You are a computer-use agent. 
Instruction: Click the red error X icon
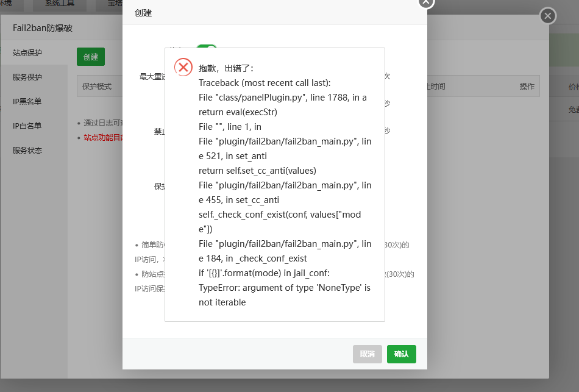(183, 67)
